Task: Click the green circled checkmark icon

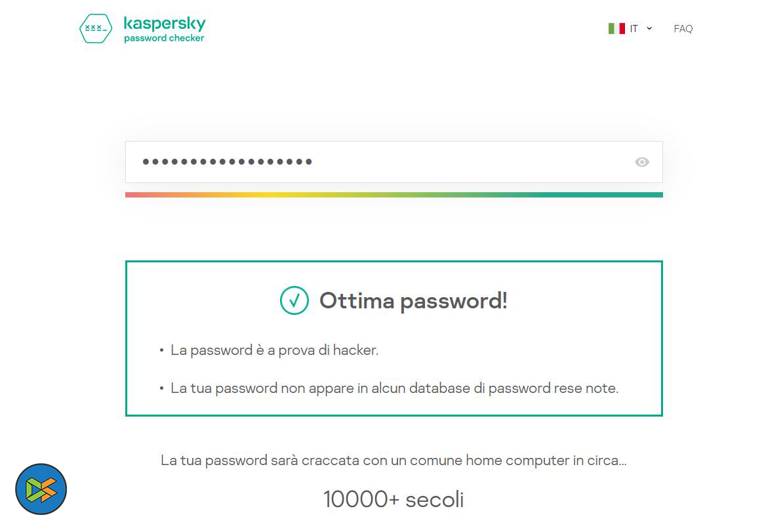Action: coord(294,300)
